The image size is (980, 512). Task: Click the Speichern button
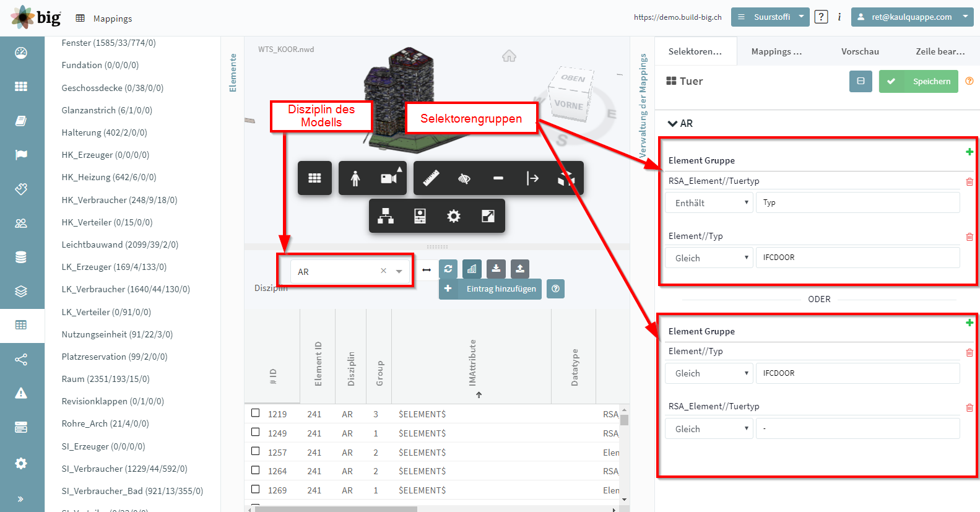919,81
